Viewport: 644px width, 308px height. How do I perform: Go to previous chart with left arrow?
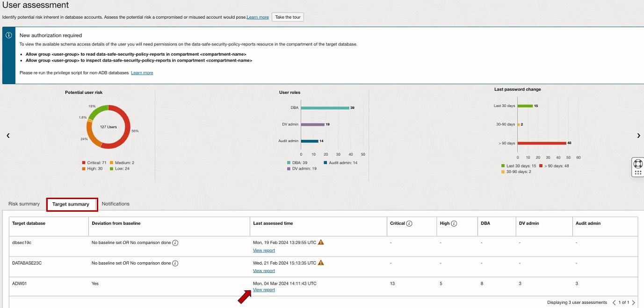[8, 136]
